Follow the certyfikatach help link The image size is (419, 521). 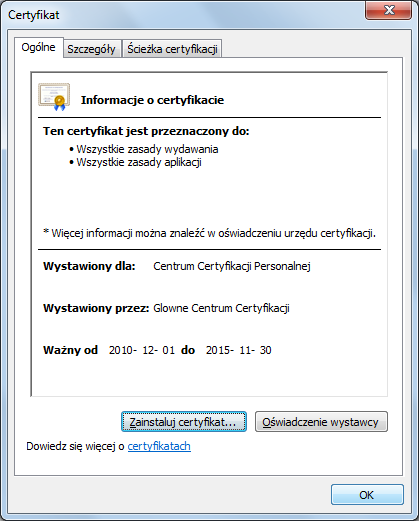pyautogui.click(x=159, y=446)
